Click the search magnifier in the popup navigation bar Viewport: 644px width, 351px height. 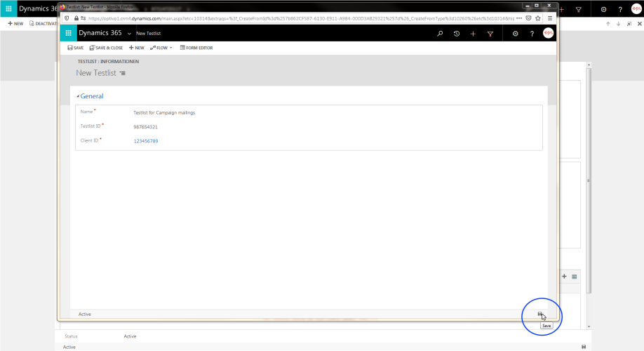(x=440, y=33)
